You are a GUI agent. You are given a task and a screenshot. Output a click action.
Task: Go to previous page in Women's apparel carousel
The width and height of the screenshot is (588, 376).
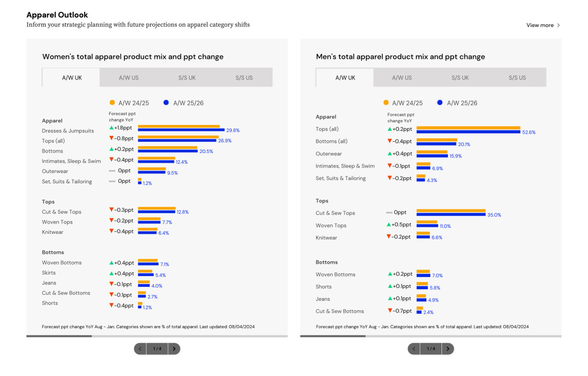coord(140,349)
